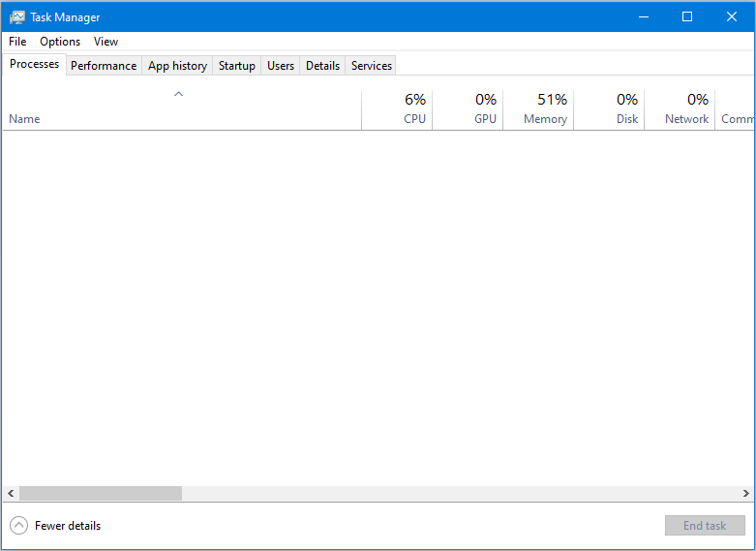Open the Options menu
The width and height of the screenshot is (756, 551).
pos(60,42)
